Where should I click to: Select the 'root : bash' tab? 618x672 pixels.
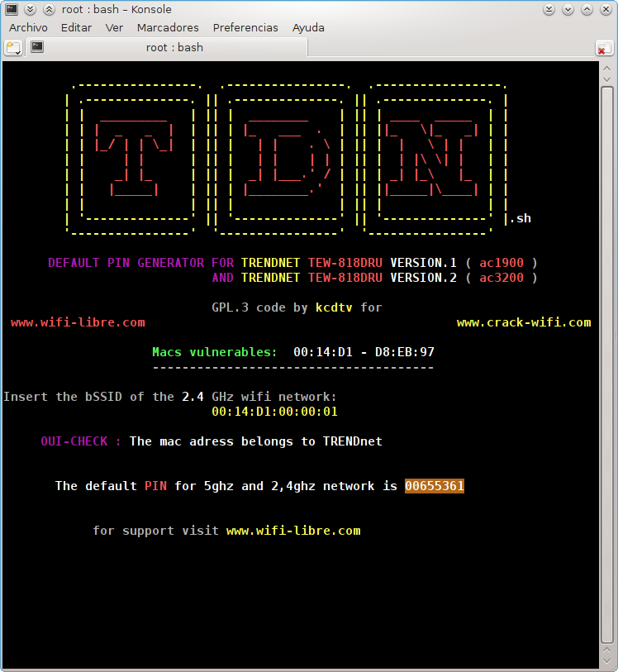(167, 47)
